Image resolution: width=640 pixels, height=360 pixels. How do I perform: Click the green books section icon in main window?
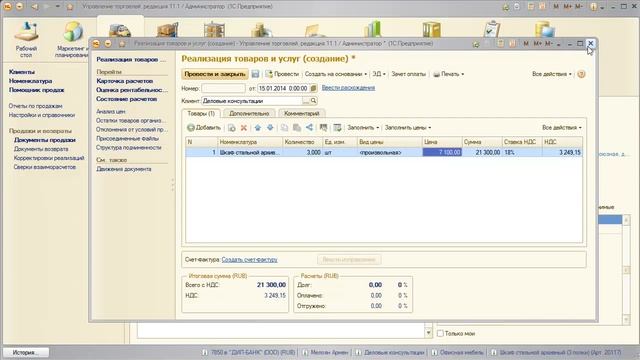pos(373,29)
